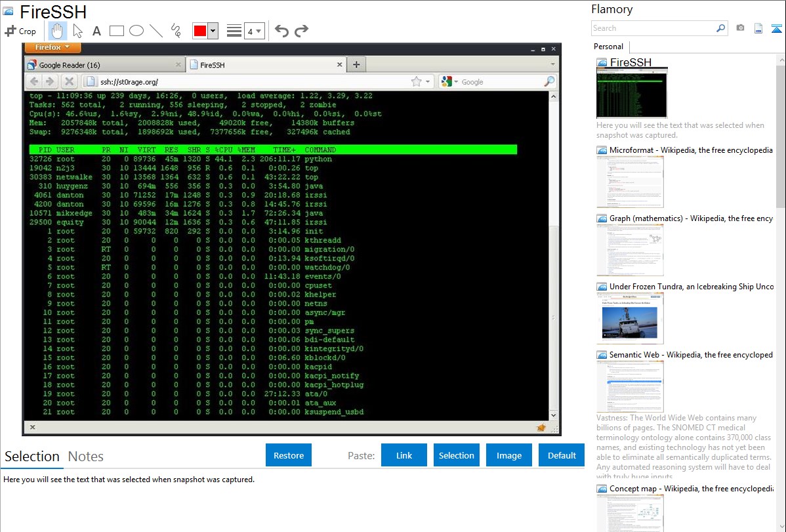
Task: Select the straight line tool
Action: point(156,31)
